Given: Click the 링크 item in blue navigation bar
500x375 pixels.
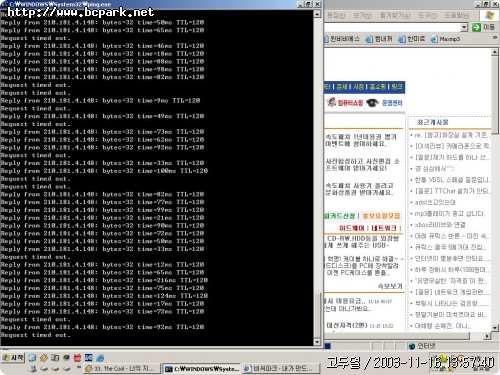Looking at the screenshot, I should coord(396,87).
